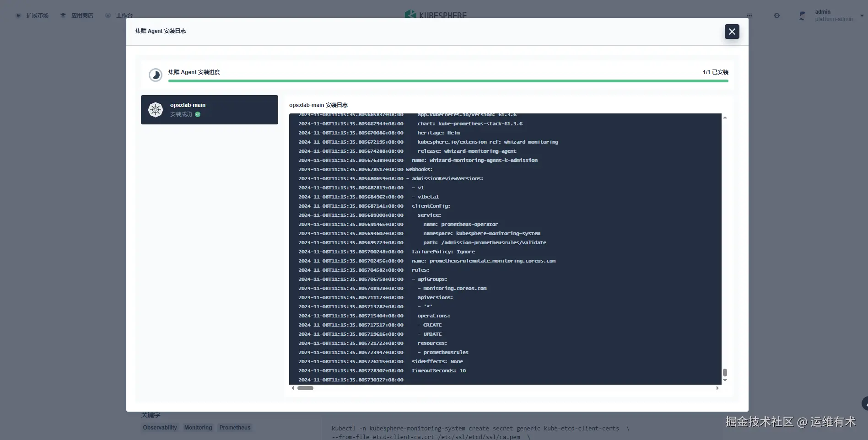Click the floating chevron button at bottom right

tap(864, 403)
